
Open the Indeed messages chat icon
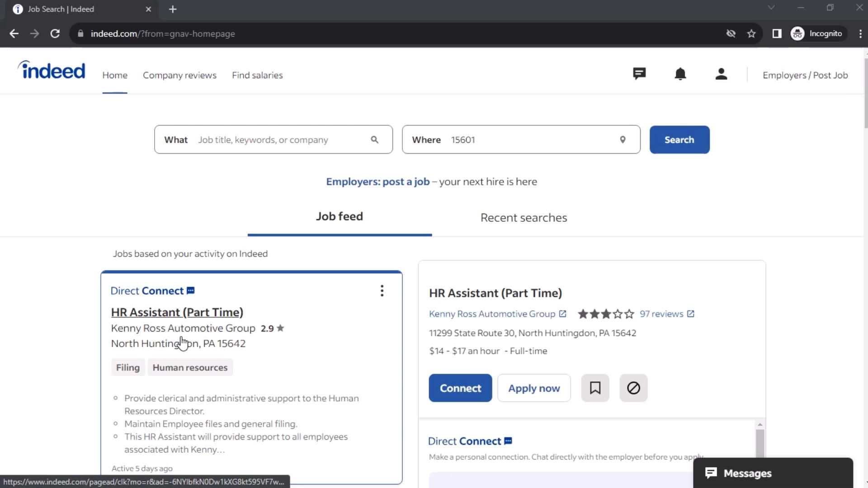(639, 74)
